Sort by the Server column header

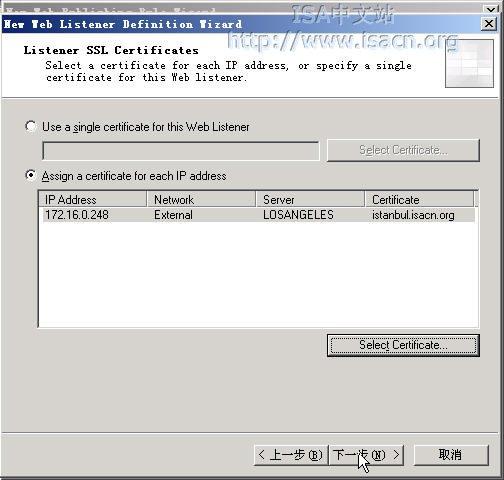pyautogui.click(x=310, y=199)
